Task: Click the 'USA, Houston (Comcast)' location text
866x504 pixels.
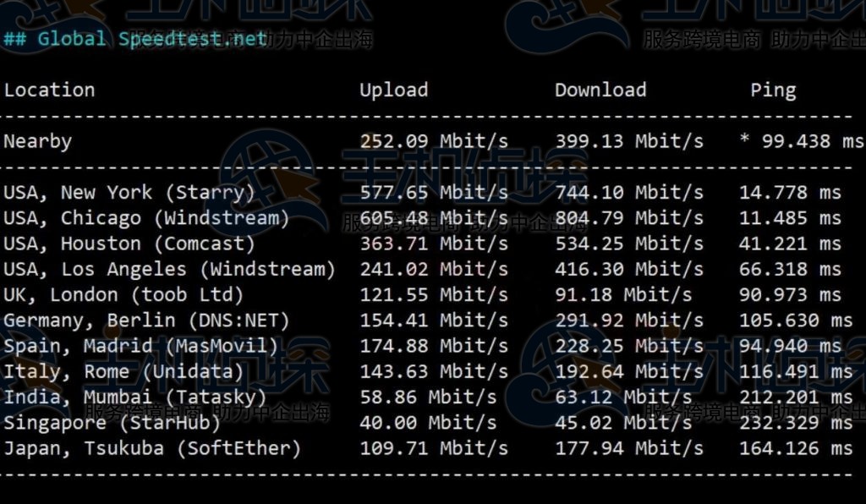Action: [x=129, y=244]
